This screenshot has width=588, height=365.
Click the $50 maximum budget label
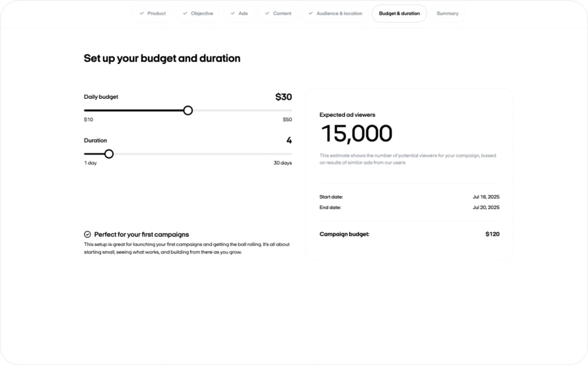[287, 120]
